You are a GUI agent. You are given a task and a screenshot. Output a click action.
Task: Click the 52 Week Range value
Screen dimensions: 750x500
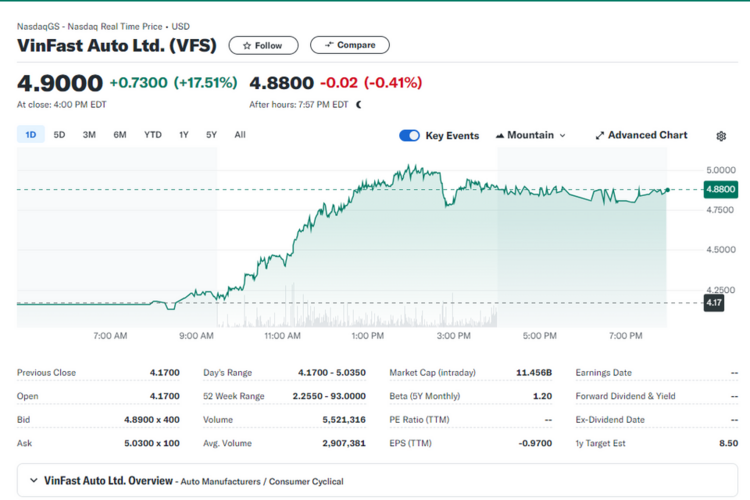pyautogui.click(x=329, y=396)
